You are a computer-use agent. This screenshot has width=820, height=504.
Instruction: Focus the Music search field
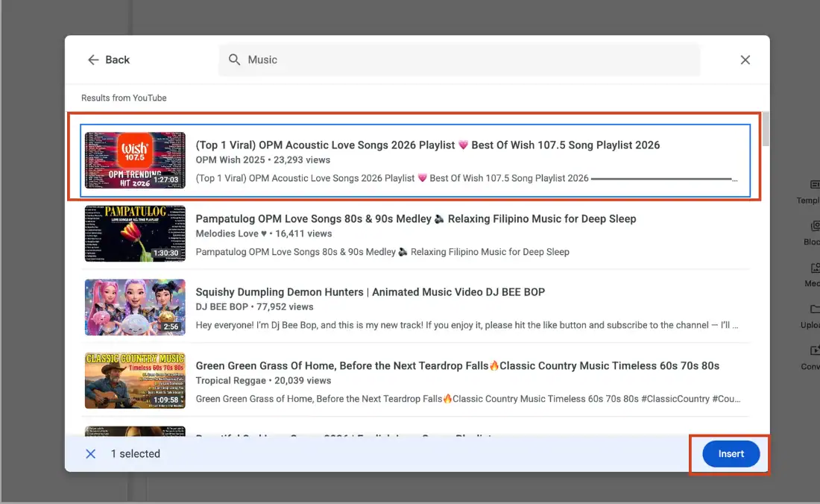[x=459, y=60]
